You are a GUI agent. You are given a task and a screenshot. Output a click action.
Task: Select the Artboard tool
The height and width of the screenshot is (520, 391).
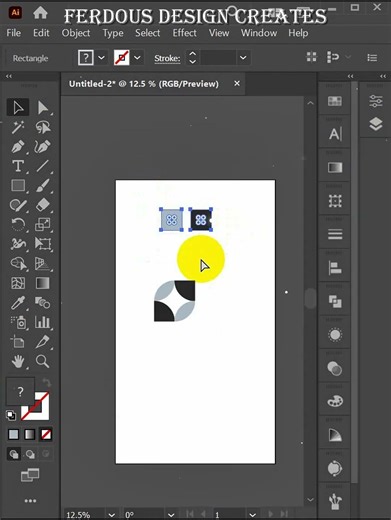[18, 342]
